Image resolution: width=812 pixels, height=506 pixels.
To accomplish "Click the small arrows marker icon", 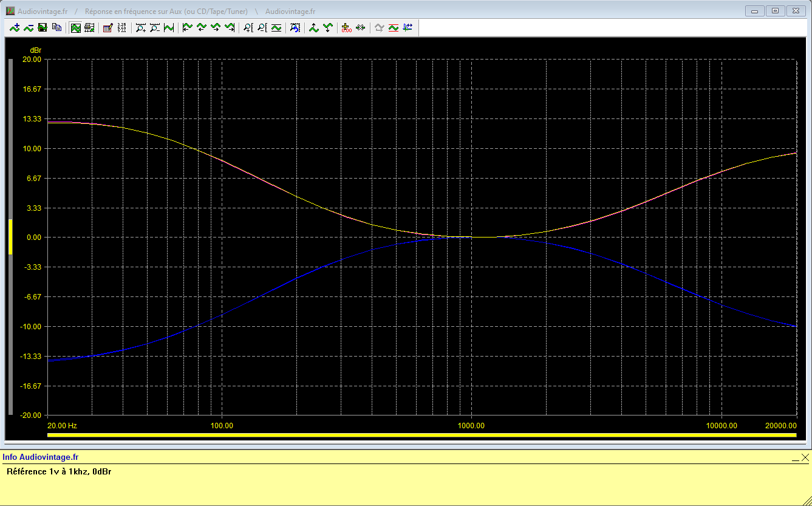I will coord(361,27).
